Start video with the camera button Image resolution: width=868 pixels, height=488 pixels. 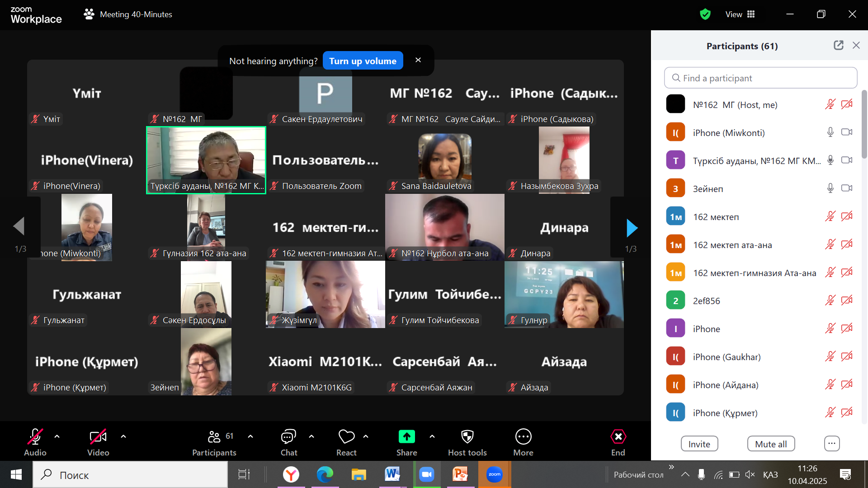click(98, 437)
